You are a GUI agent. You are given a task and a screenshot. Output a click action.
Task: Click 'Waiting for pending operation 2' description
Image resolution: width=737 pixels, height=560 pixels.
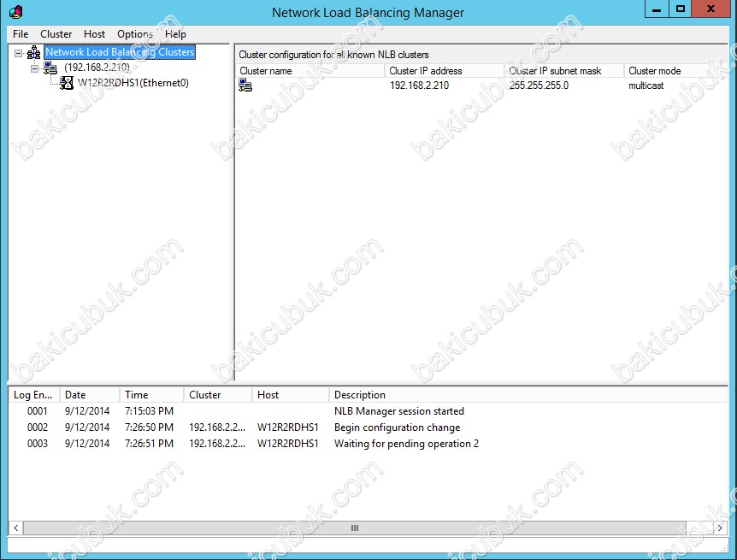(x=406, y=444)
